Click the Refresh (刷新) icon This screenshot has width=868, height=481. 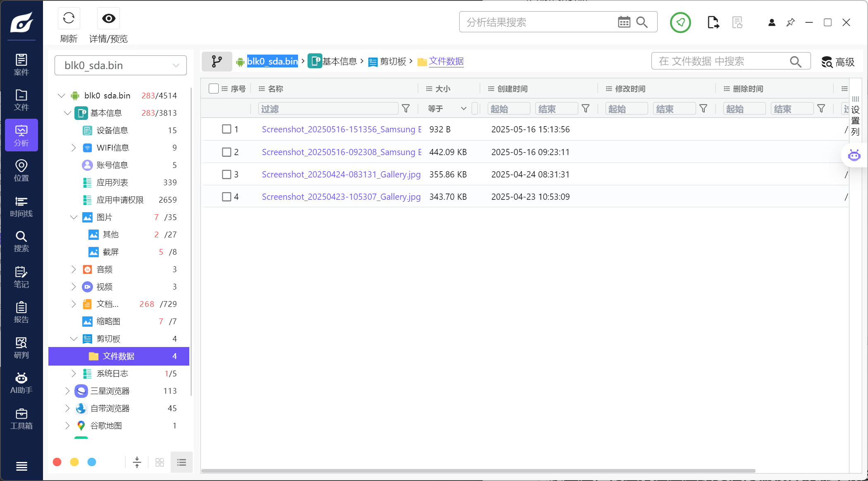pyautogui.click(x=69, y=18)
